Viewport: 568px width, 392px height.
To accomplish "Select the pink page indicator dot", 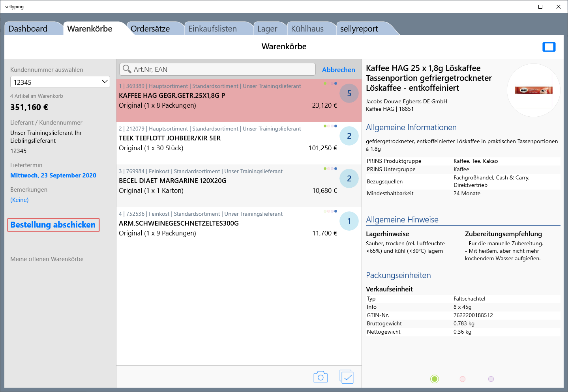I will tap(463, 379).
